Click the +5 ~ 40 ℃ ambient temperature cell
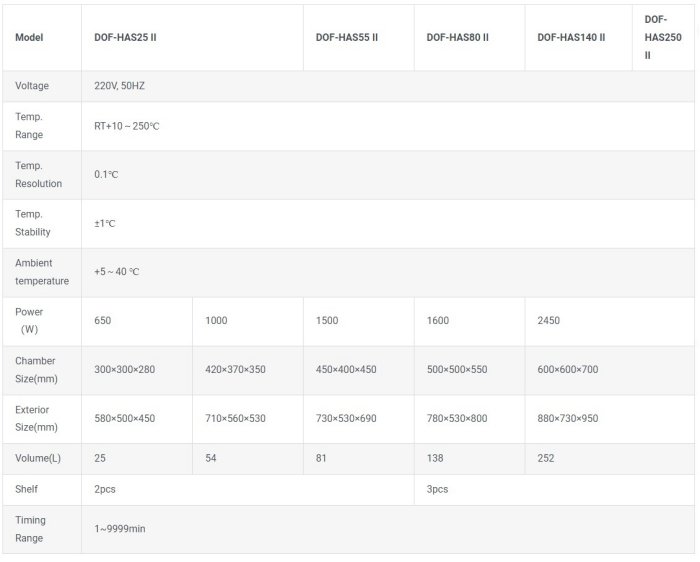 116,272
